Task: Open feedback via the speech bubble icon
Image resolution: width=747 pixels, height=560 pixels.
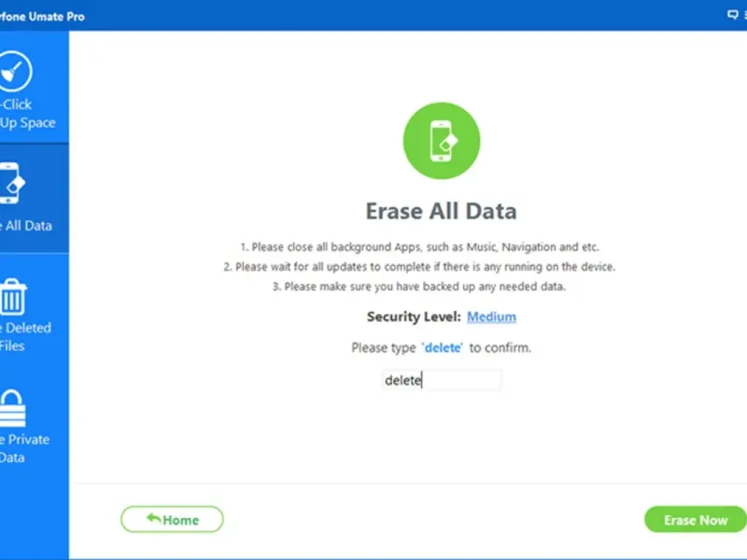Action: [732, 15]
